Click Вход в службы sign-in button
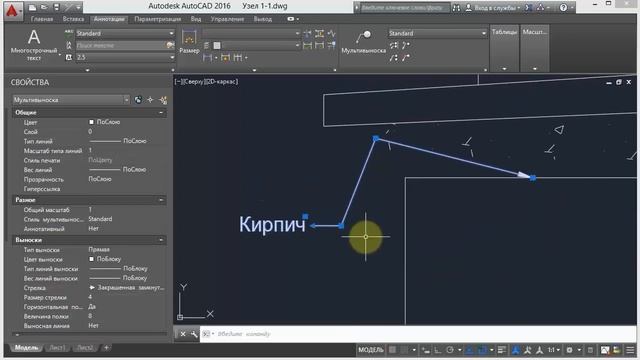The width and height of the screenshot is (640, 360). pyautogui.click(x=493, y=7)
